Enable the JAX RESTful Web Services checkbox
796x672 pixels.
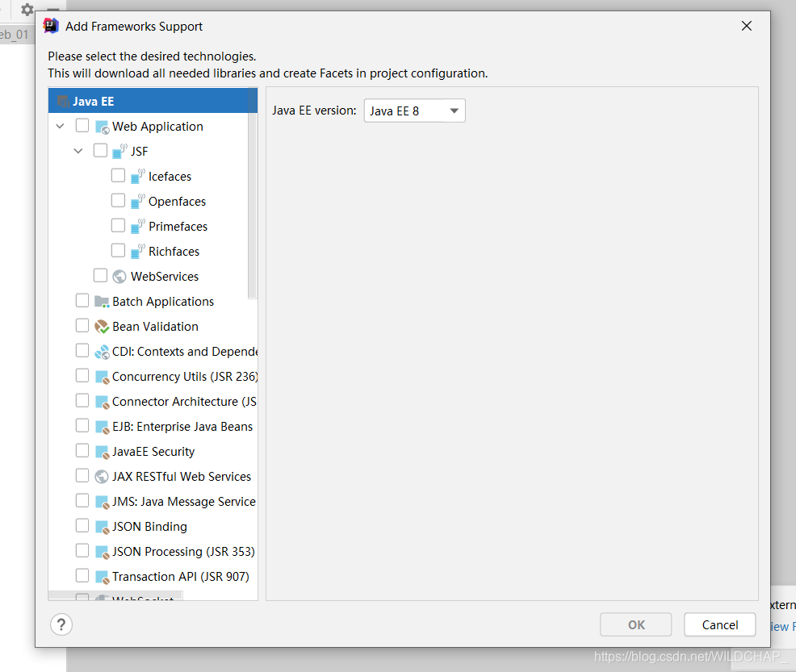82,476
